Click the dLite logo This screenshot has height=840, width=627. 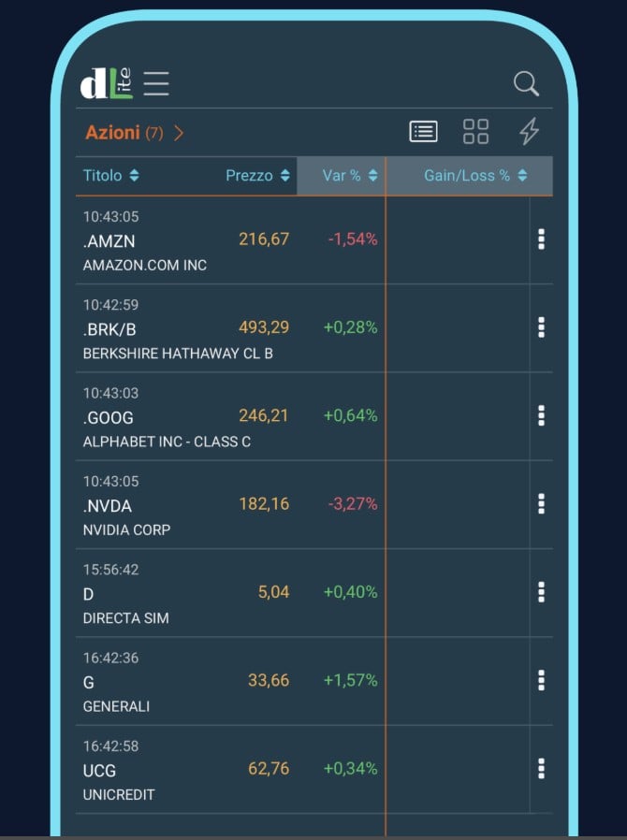coord(106,83)
